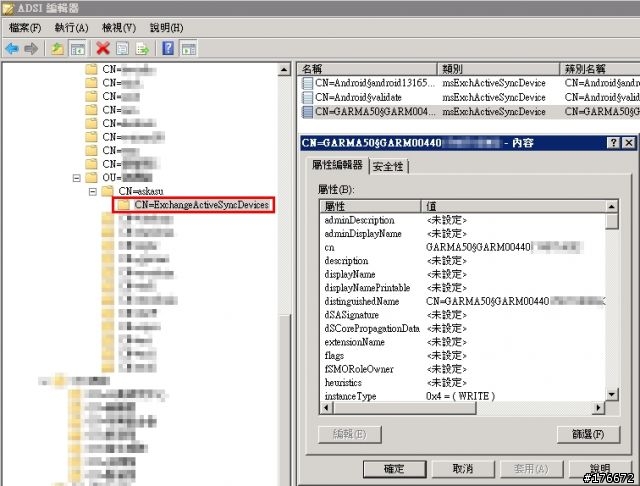
Task: Sort list by 名稱 column header
Action: click(367, 69)
